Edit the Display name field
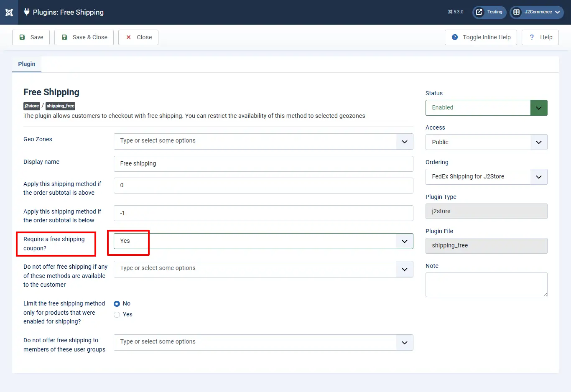The width and height of the screenshot is (571, 392). click(263, 164)
